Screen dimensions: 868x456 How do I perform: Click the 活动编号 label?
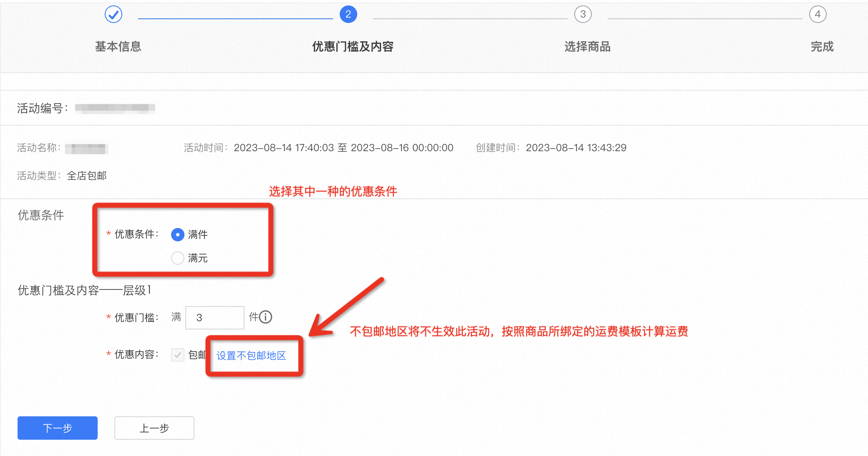pos(43,109)
